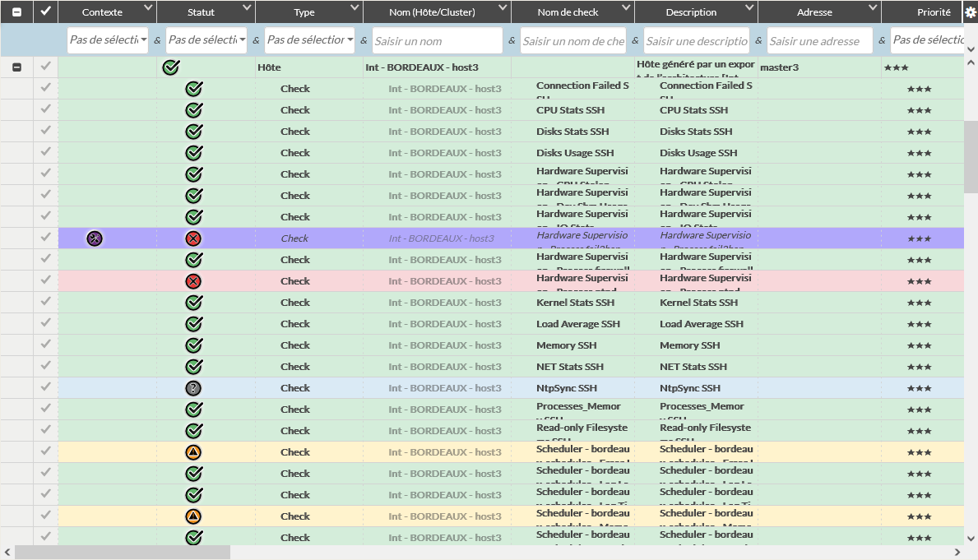Focus the 'Saisir un nom' filter field
The height and width of the screenshot is (560, 978).
pyautogui.click(x=437, y=41)
